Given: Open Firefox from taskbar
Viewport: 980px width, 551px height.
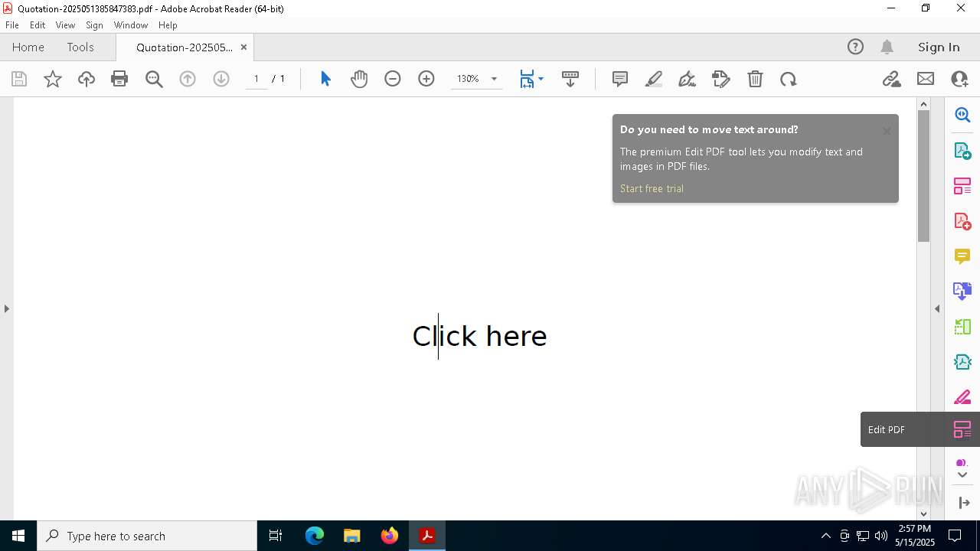Looking at the screenshot, I should click(x=389, y=536).
